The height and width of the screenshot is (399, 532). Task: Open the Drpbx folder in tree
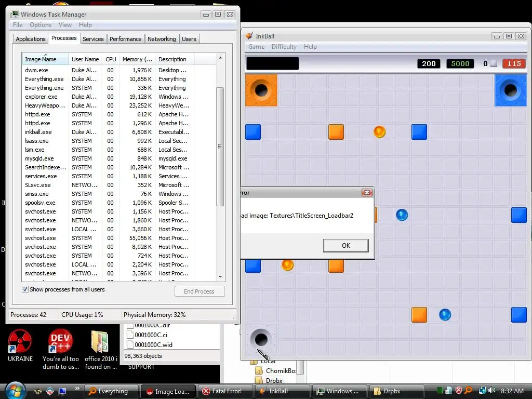[270, 380]
